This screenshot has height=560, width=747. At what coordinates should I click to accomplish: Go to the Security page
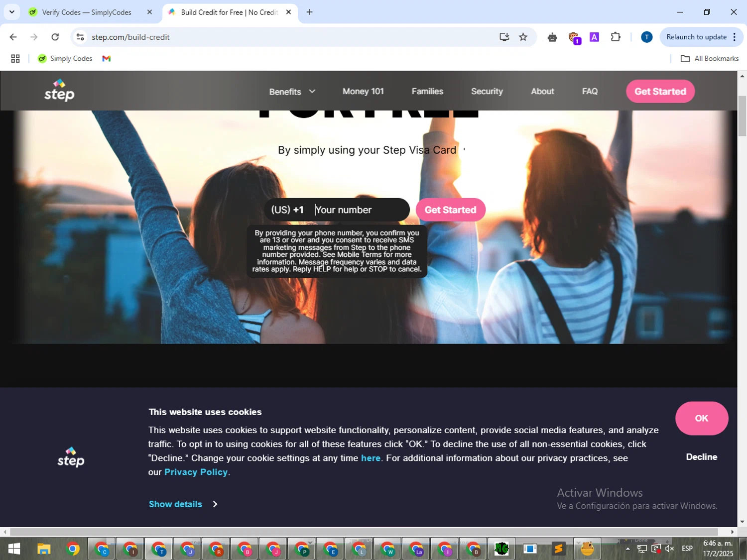[x=487, y=91]
